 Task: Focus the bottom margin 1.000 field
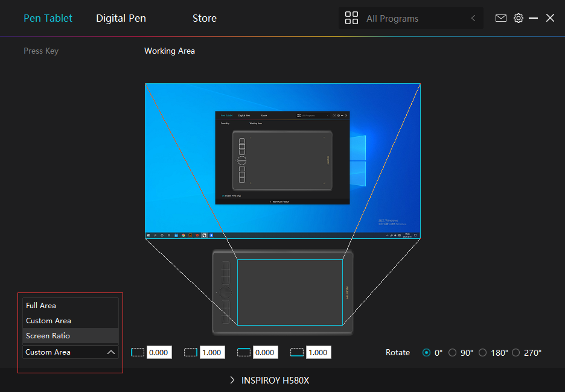[x=318, y=352]
